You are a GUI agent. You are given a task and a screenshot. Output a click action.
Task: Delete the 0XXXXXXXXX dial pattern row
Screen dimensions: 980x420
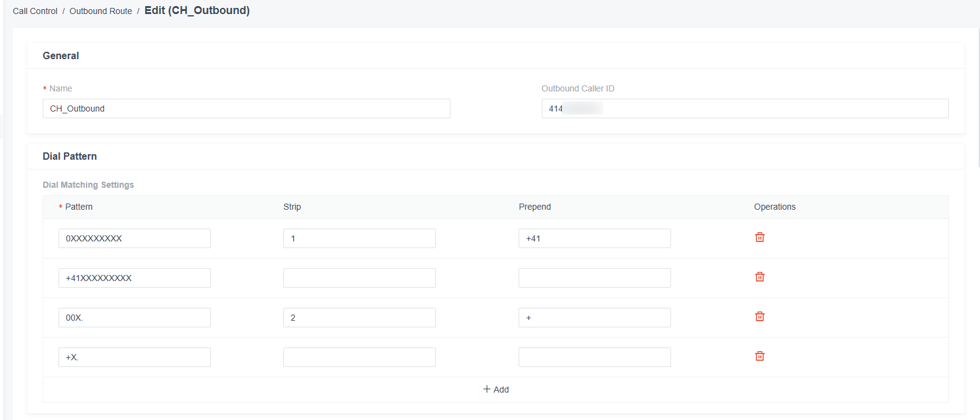tap(759, 237)
